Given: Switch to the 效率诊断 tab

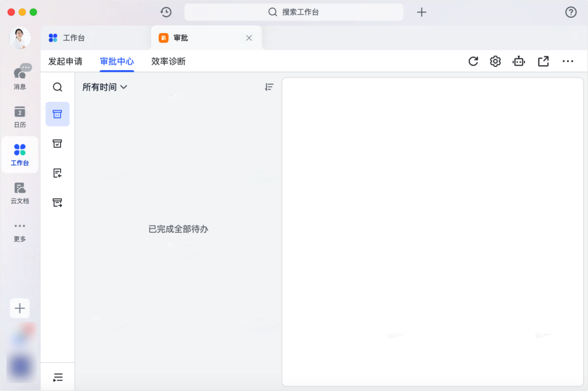Looking at the screenshot, I should (x=168, y=61).
